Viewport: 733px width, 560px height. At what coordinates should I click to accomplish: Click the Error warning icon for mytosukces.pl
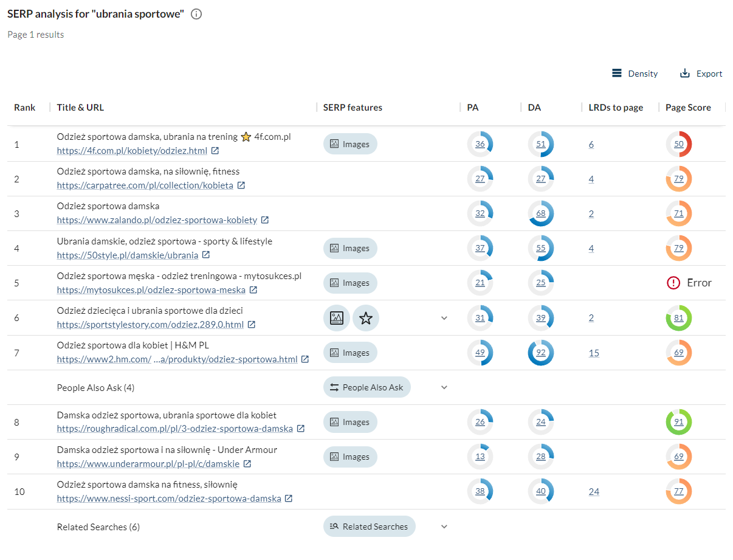click(673, 283)
